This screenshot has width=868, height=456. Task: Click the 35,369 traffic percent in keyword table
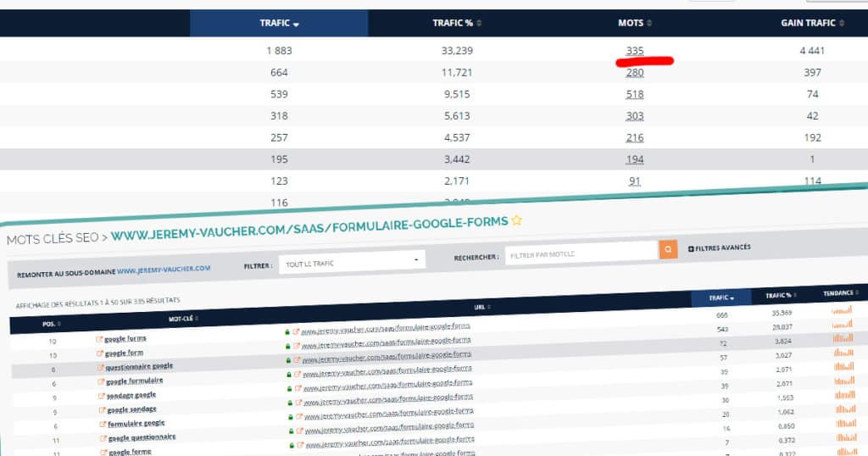(x=782, y=313)
